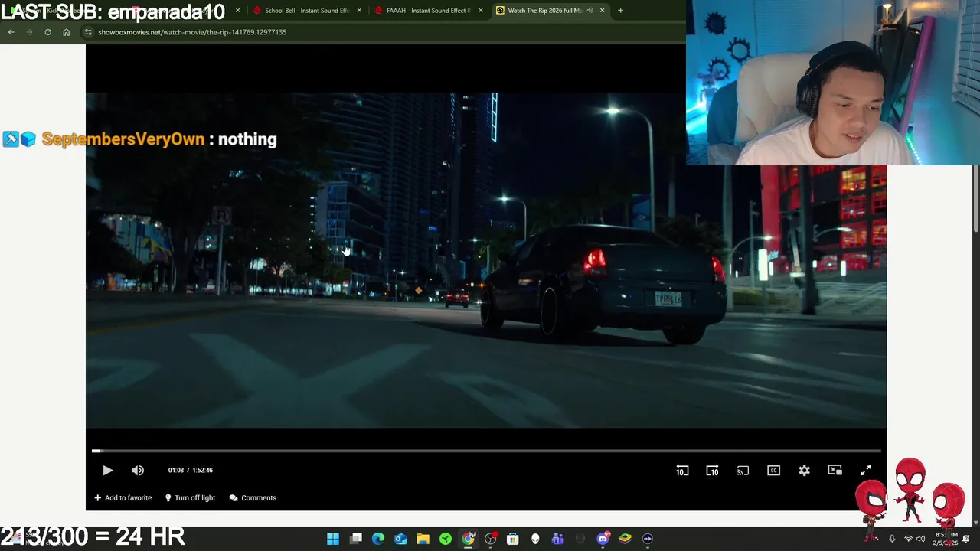Screen dimensions: 980x551
Task: Mute audio on The Rip tab
Action: pos(590,11)
